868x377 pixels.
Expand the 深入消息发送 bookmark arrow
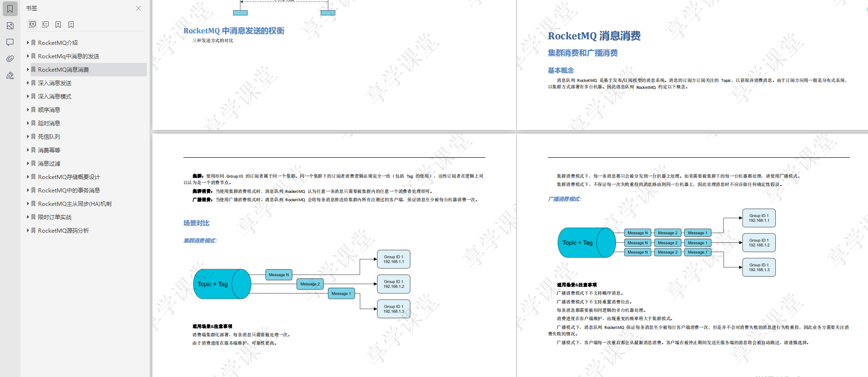pyautogui.click(x=28, y=83)
